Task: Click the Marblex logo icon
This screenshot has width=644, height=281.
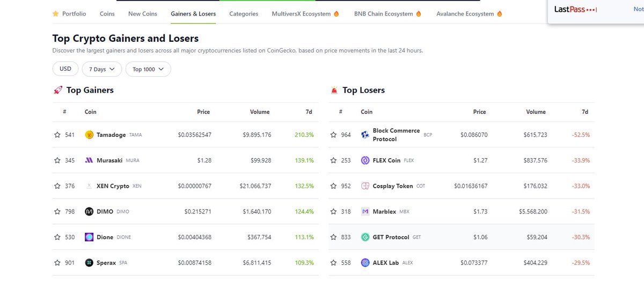Action: coord(365,212)
